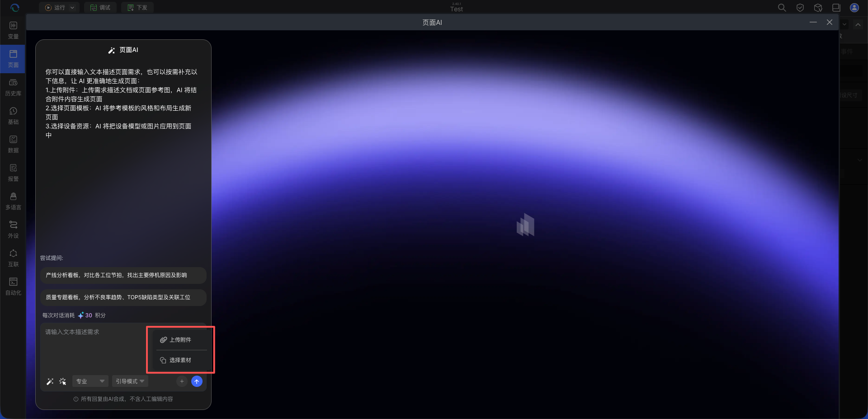Select suggestion 质量专题看板 prompt

123,297
